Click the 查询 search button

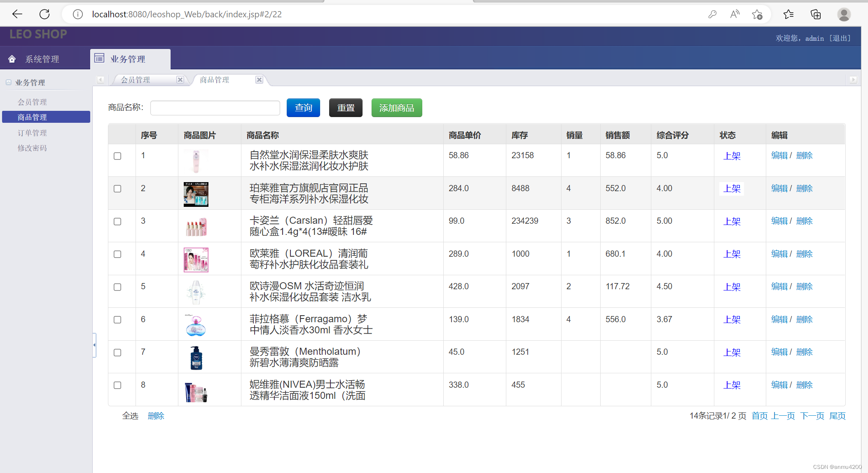pos(303,108)
